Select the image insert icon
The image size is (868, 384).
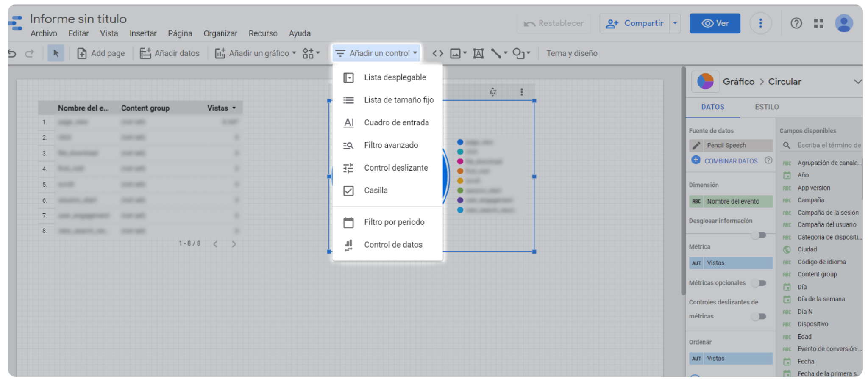click(x=456, y=53)
